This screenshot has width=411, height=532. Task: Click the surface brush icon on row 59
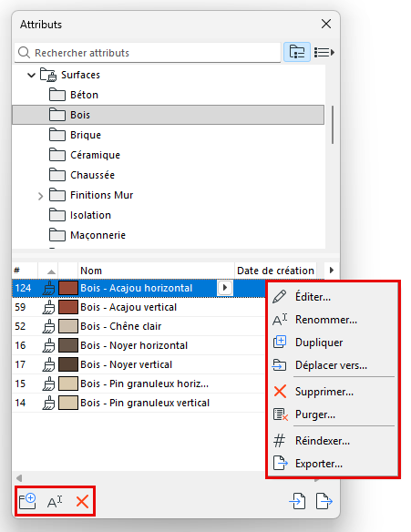(48, 307)
